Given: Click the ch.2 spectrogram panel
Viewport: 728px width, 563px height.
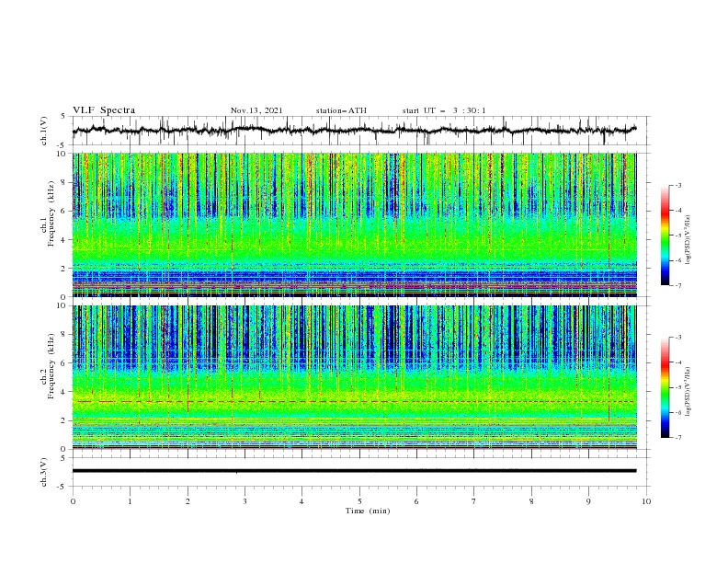Looking at the screenshot, I should [354, 377].
